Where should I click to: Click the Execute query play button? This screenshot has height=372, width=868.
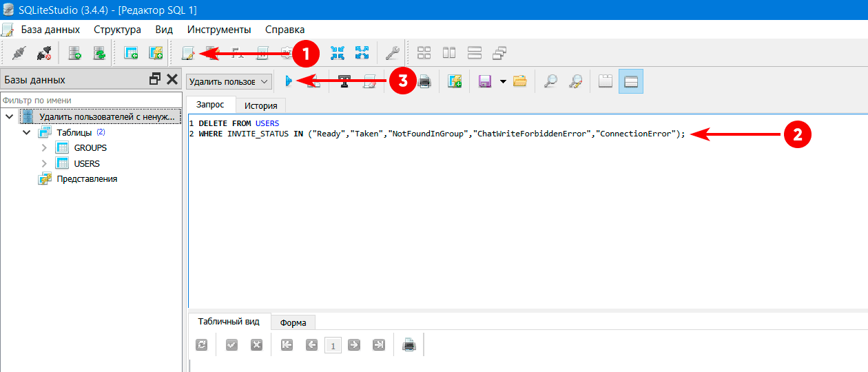point(289,81)
